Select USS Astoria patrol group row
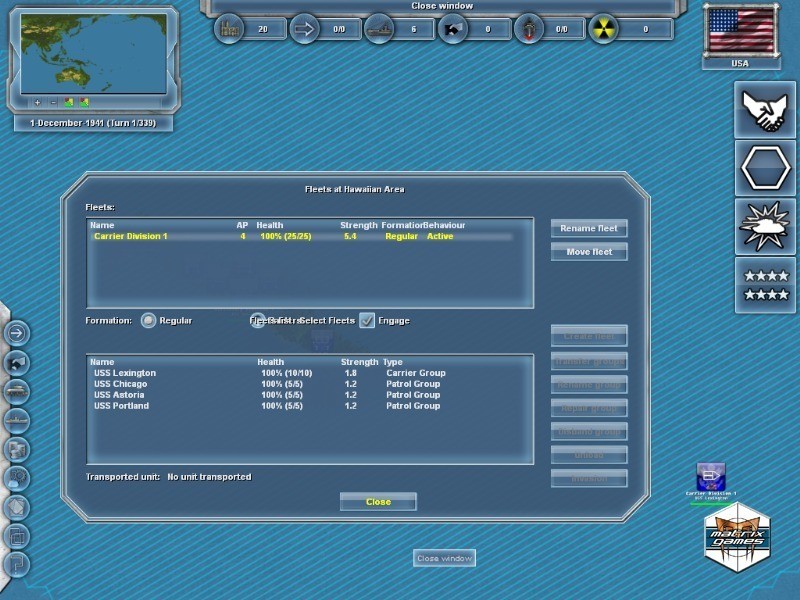This screenshot has width=800, height=600. [121, 395]
